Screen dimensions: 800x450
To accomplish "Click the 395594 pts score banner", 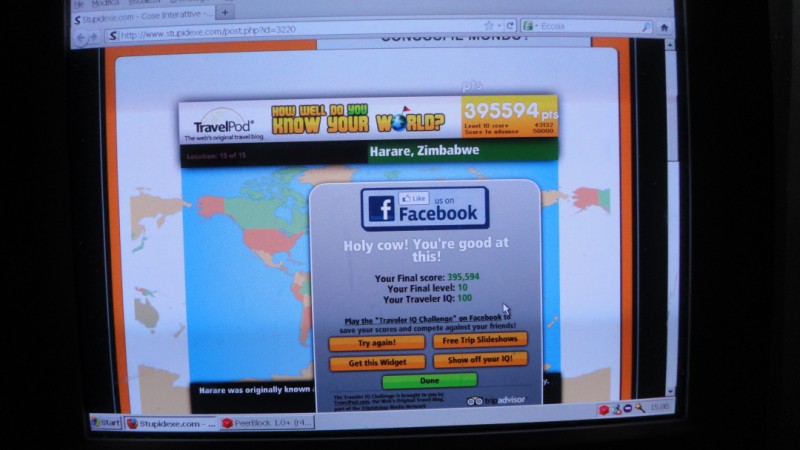I will tap(509, 116).
